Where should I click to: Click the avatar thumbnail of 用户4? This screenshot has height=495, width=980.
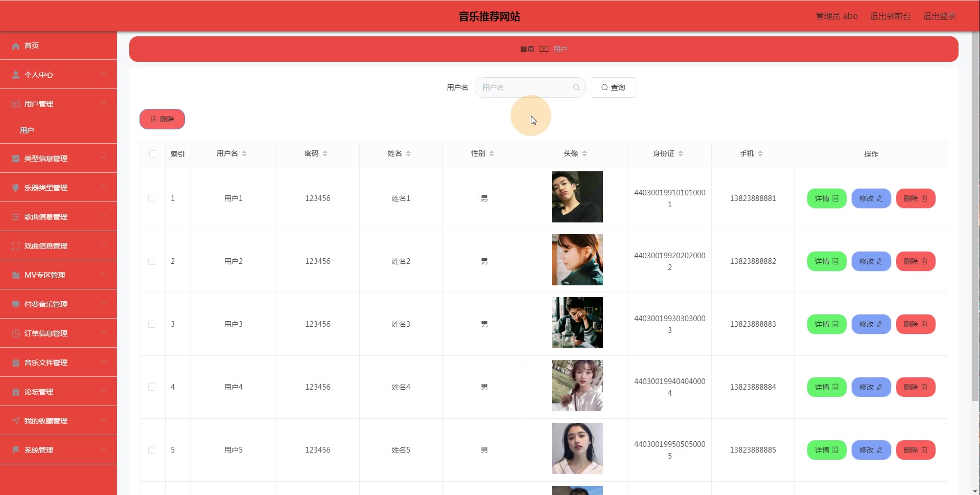[577, 386]
